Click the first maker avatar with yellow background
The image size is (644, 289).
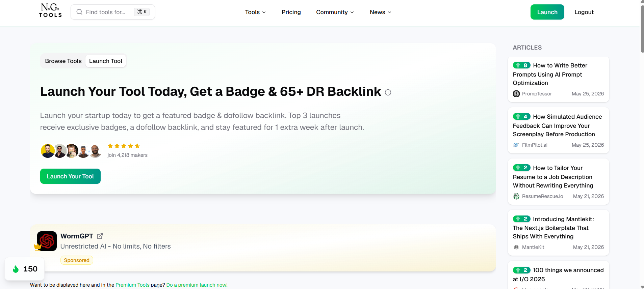click(x=48, y=151)
